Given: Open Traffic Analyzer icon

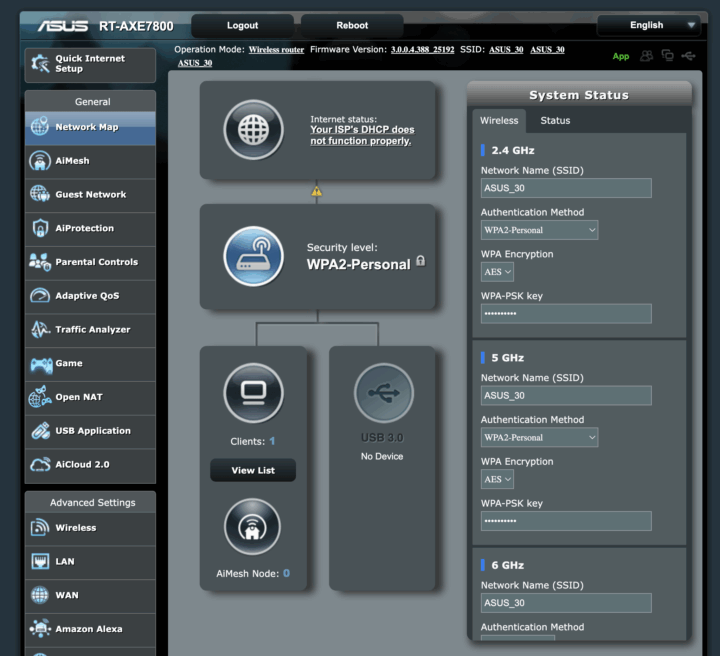Looking at the screenshot, I should [x=40, y=329].
